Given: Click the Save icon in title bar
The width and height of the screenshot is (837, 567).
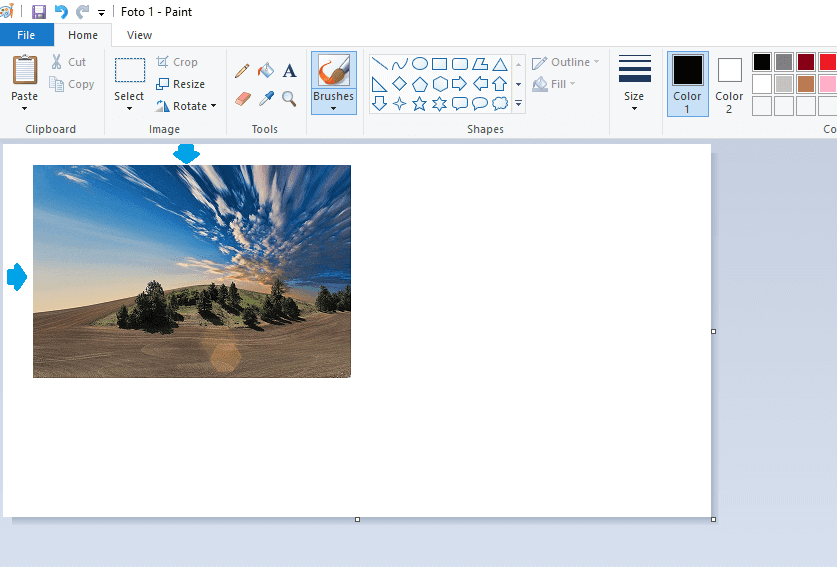Looking at the screenshot, I should [39, 12].
